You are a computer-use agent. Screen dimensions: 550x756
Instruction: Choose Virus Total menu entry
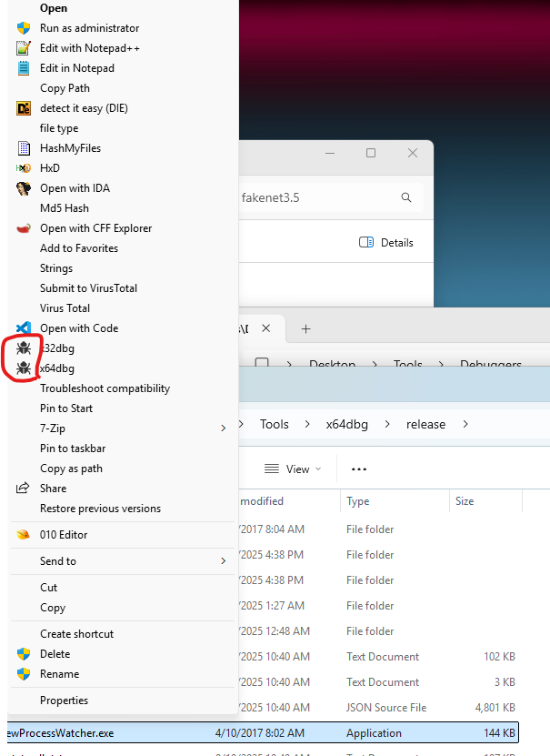coord(65,308)
